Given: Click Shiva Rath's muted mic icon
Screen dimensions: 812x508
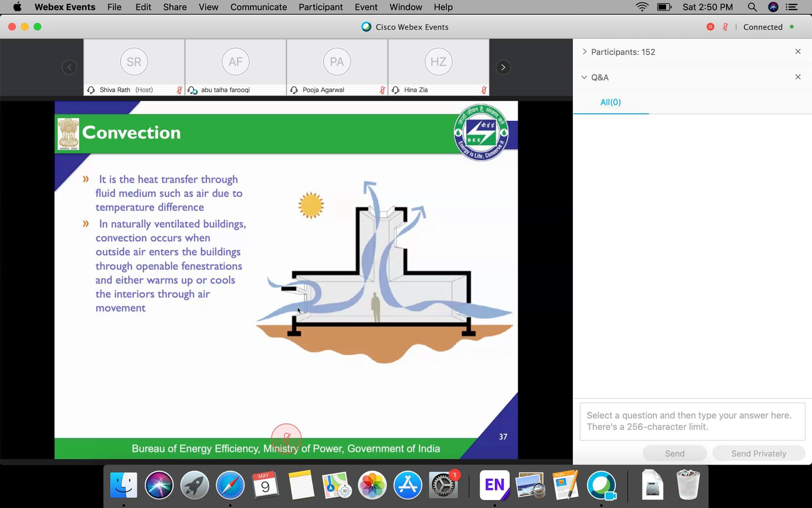Looking at the screenshot, I should (179, 90).
